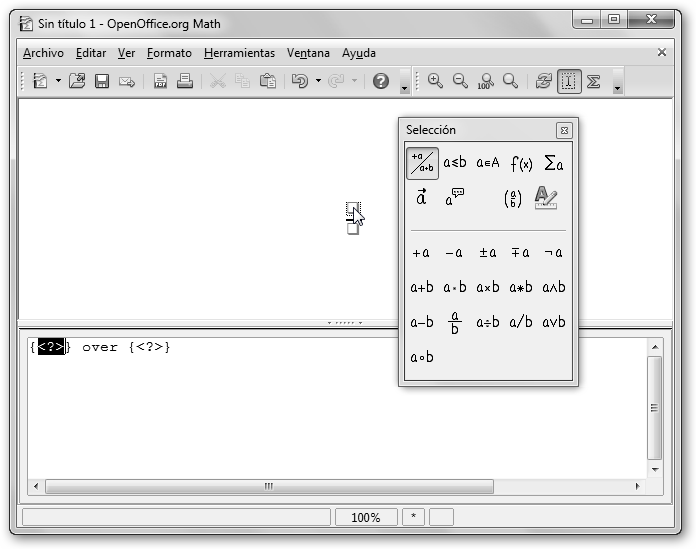
Task: Select the Set operations (a∈A) category
Action: point(488,163)
